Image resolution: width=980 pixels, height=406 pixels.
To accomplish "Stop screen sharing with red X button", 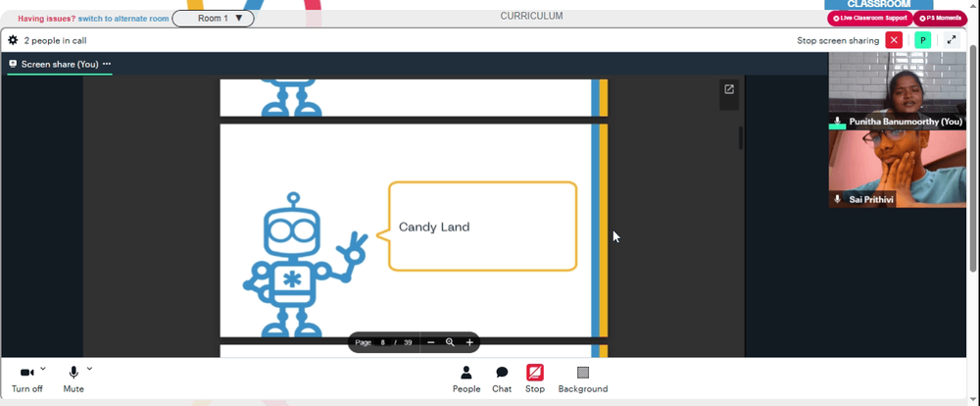I will pyautogui.click(x=894, y=40).
